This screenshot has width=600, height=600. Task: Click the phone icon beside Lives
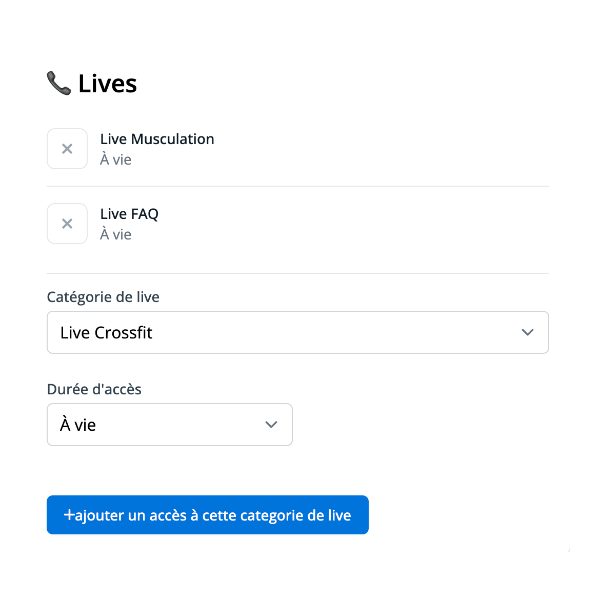58,83
